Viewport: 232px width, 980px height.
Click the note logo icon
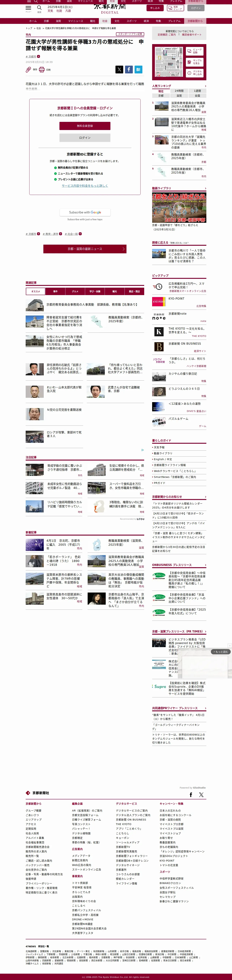[x=159, y=317]
